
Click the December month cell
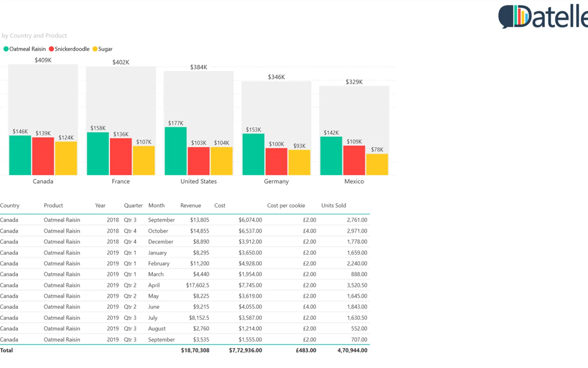point(161,242)
